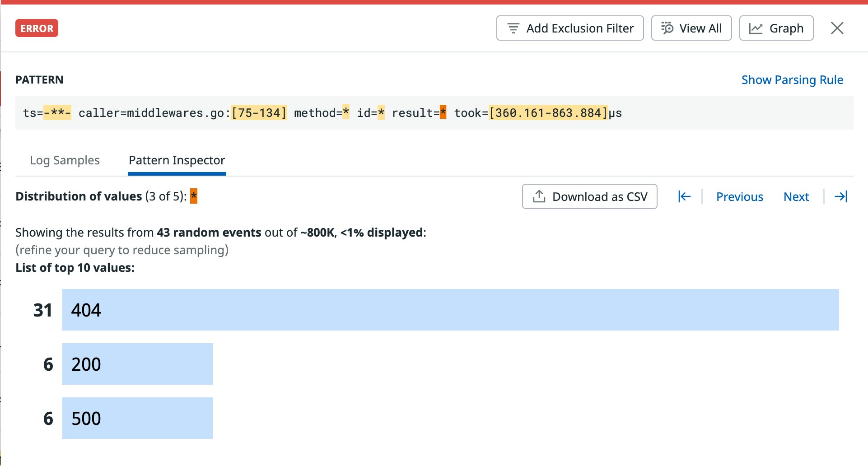Click the method=* wildcard token
Viewport: 868px width, 466px height.
point(345,112)
